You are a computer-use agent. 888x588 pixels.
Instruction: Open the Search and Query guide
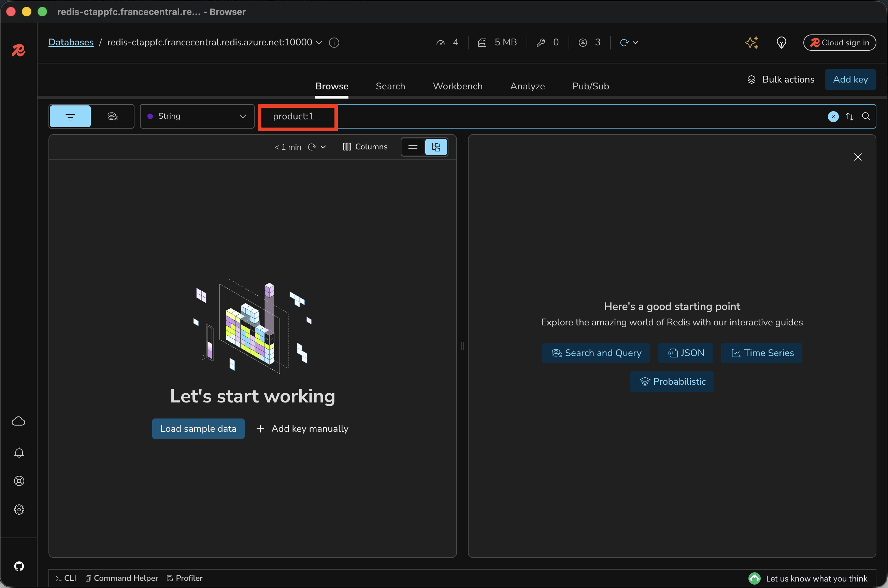(x=596, y=353)
